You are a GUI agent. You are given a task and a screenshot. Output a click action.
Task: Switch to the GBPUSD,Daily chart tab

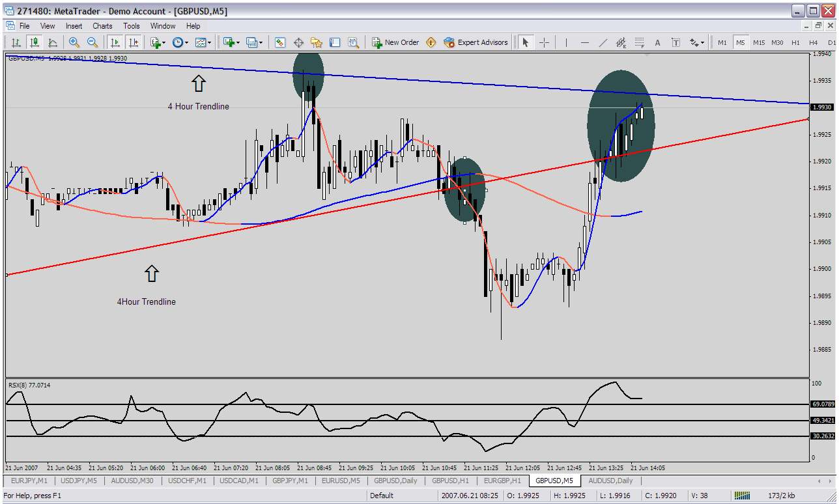397,481
